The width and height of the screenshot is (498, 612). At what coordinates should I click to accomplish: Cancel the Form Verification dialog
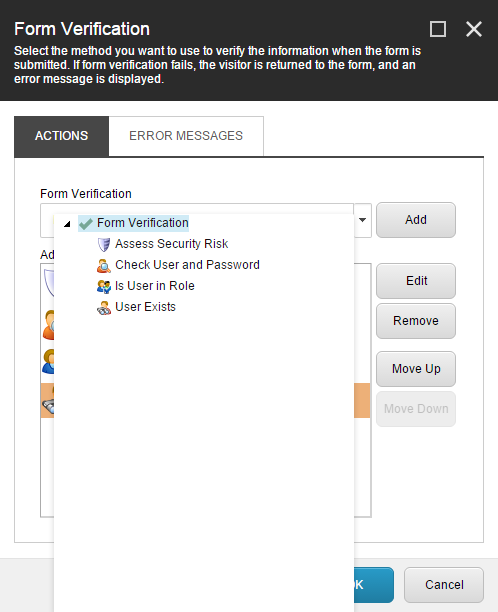(444, 585)
